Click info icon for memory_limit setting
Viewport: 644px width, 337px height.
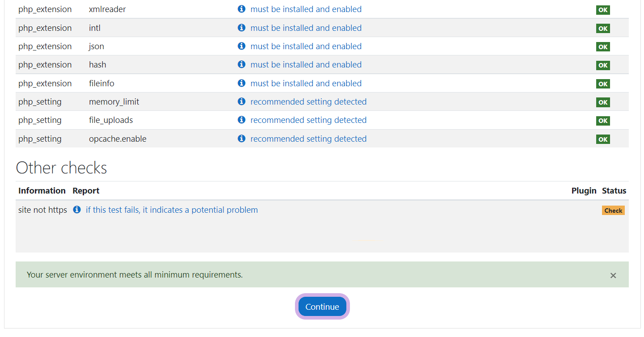(241, 101)
